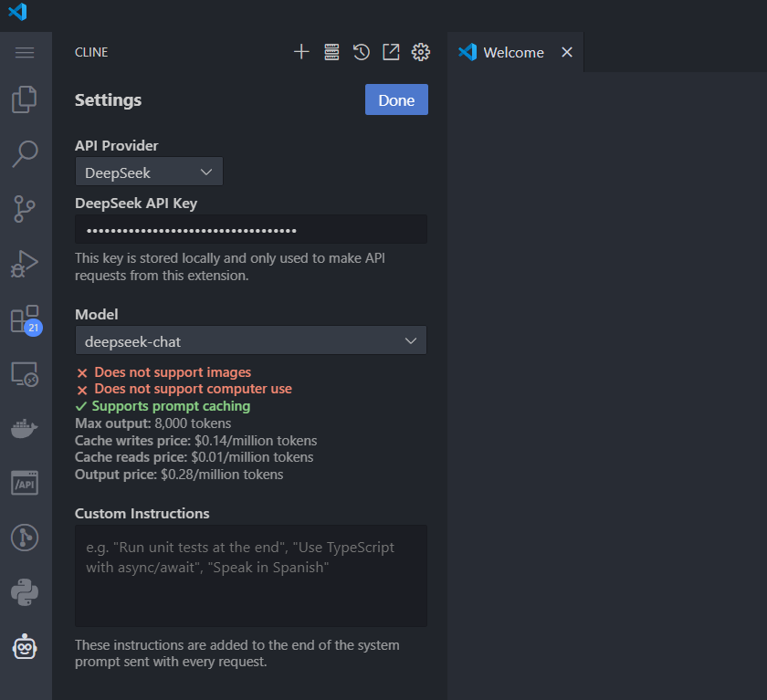Click the CLINE panel title

pos(91,52)
